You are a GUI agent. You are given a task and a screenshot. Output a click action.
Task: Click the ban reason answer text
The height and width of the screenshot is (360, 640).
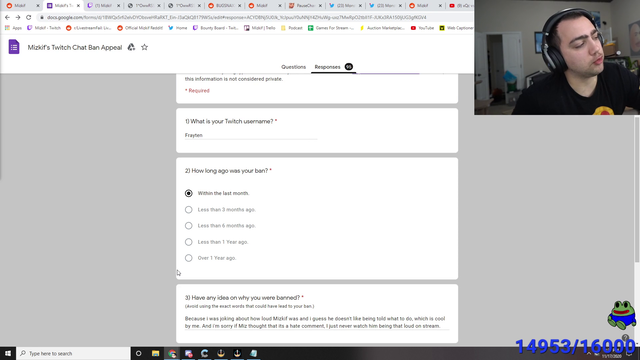317,322
